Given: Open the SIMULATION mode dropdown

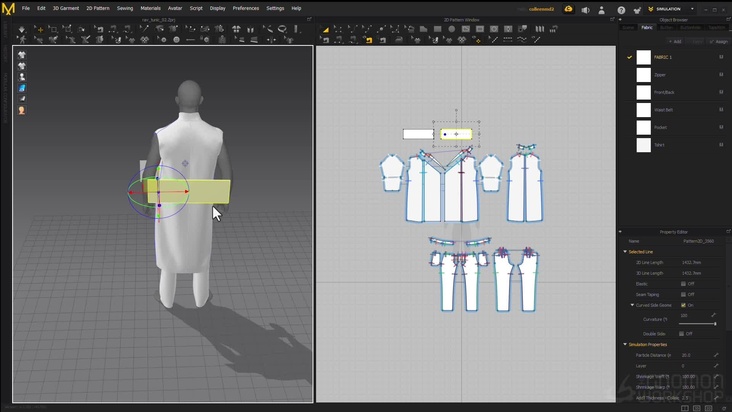Looking at the screenshot, I should point(672,9).
